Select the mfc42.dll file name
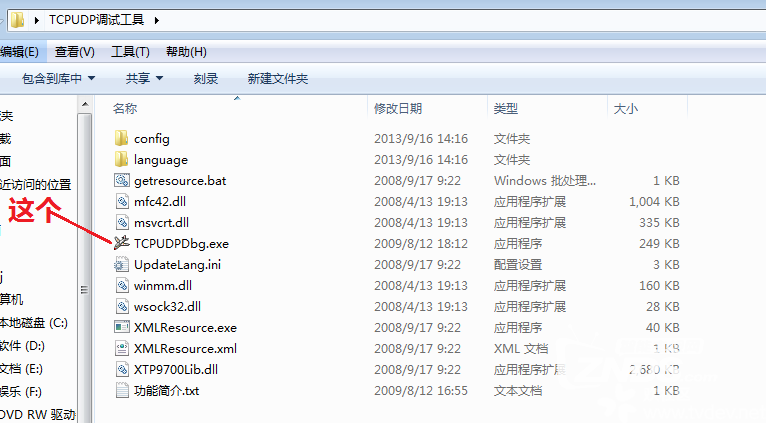 coord(160,202)
